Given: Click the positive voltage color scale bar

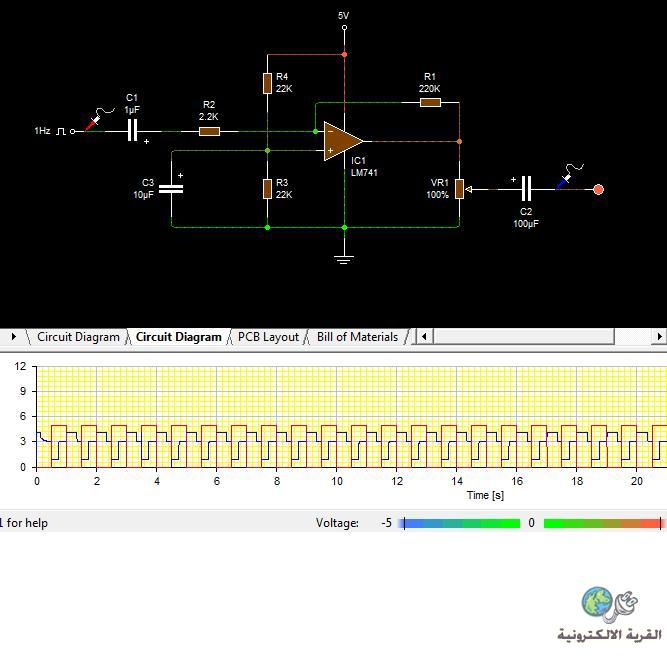Looking at the screenshot, I should click(603, 523).
